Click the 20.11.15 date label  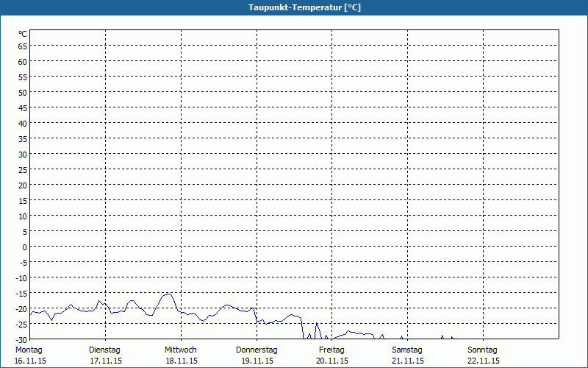[x=332, y=361]
